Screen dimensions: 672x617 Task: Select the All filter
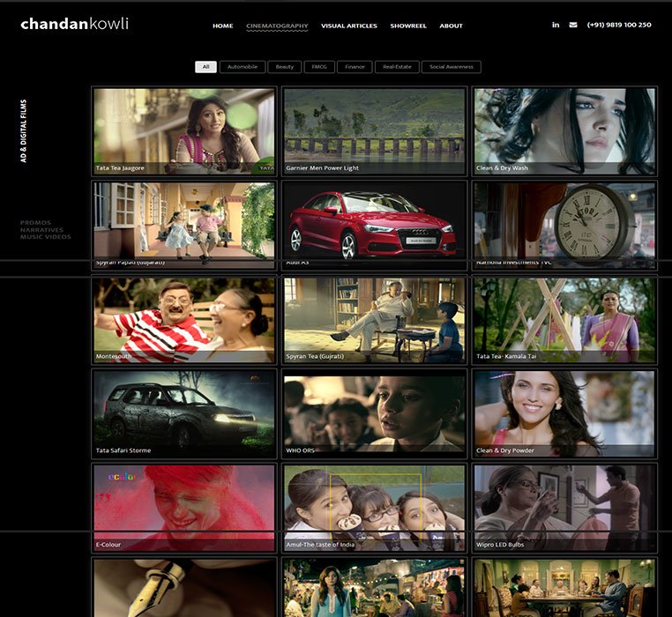(205, 67)
